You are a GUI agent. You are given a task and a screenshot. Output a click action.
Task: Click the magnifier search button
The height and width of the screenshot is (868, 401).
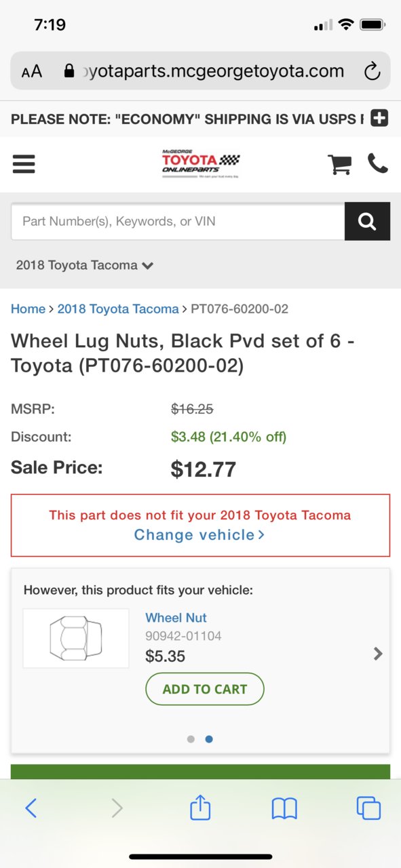click(x=367, y=221)
